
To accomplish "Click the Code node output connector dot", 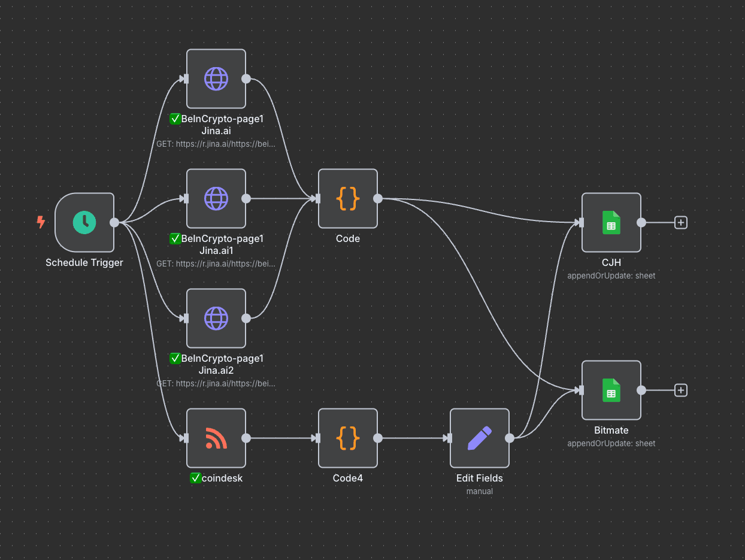I will coord(378,198).
